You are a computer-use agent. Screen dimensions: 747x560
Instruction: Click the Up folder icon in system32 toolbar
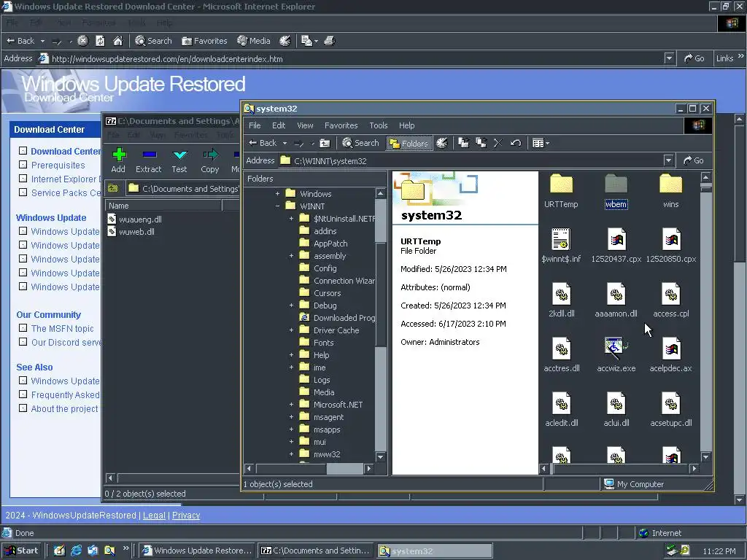coord(325,143)
